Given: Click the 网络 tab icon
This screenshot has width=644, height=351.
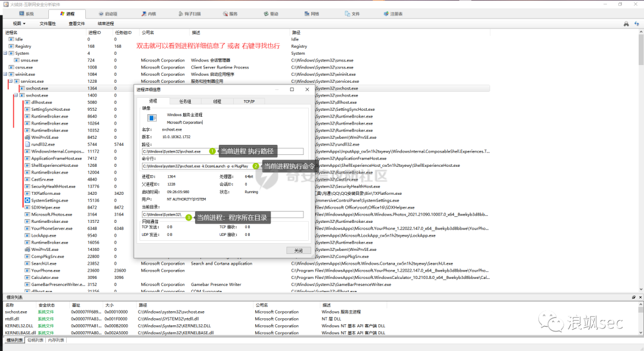Looking at the screenshot, I should (x=307, y=14).
